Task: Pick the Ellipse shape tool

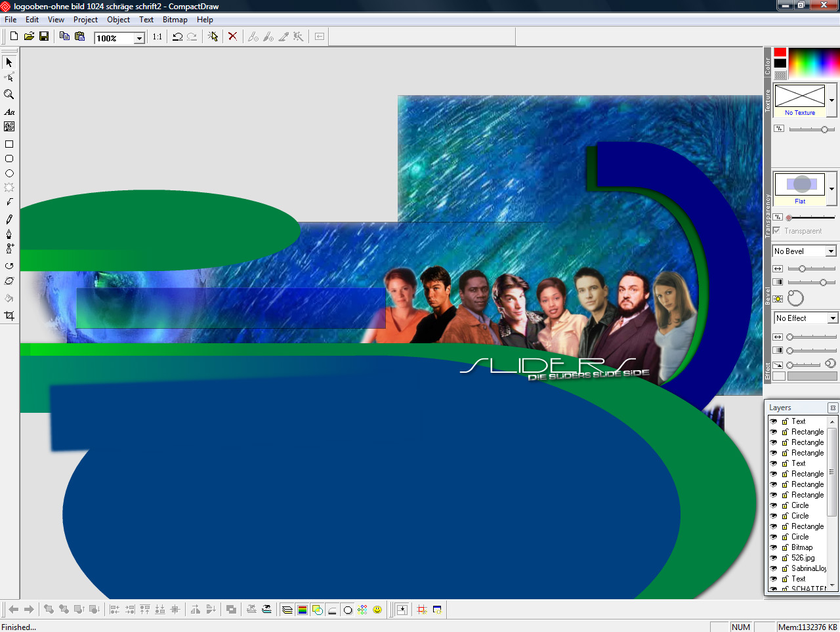Action: 9,174
